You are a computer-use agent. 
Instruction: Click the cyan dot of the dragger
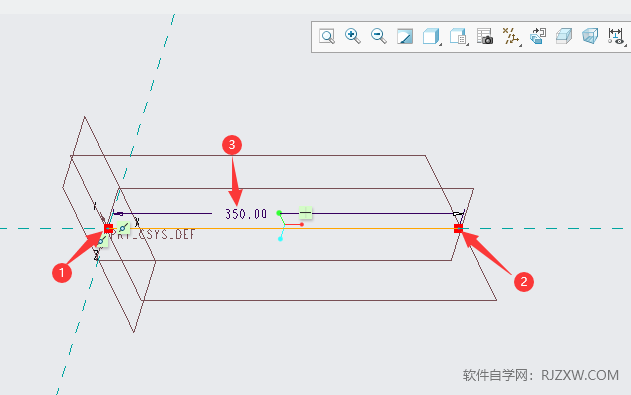(x=280, y=239)
